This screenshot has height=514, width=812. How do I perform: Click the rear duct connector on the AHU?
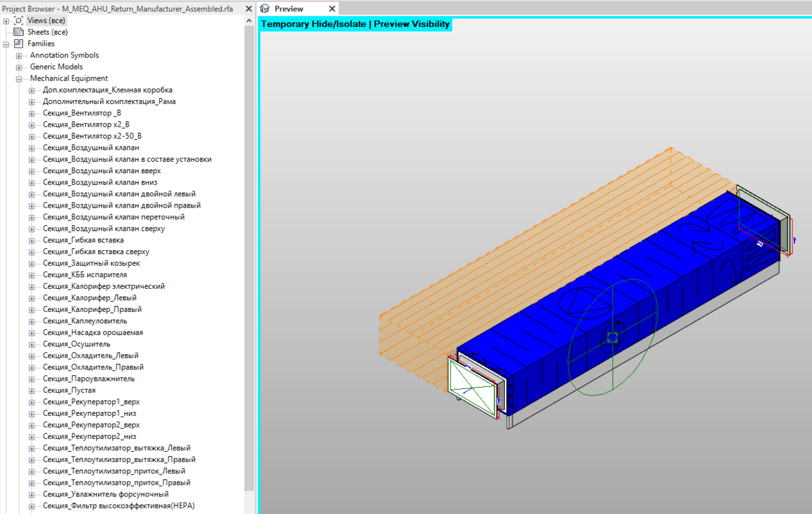[x=763, y=220]
